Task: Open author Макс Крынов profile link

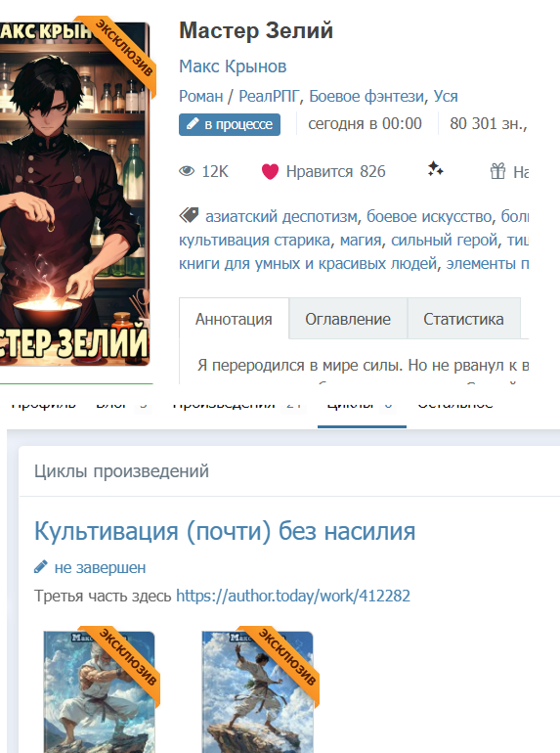Action: coord(233,66)
